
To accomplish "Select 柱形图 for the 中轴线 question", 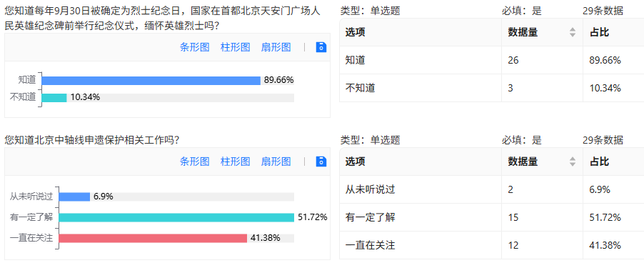I will (236, 162).
